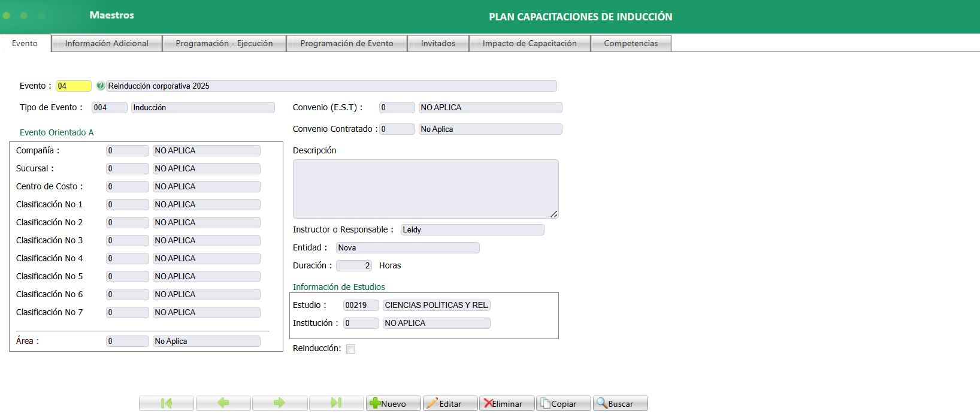The width and height of the screenshot is (980, 414).
Task: Click inside the Descripción text area
Action: (x=426, y=189)
